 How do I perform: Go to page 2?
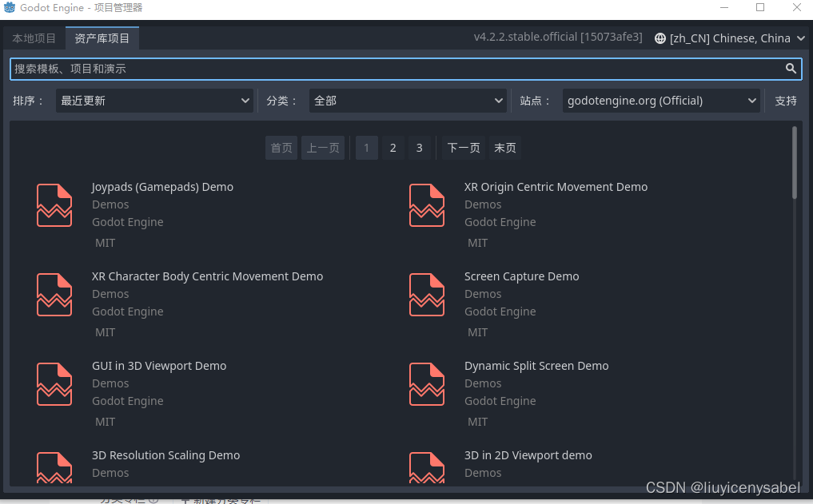point(393,148)
